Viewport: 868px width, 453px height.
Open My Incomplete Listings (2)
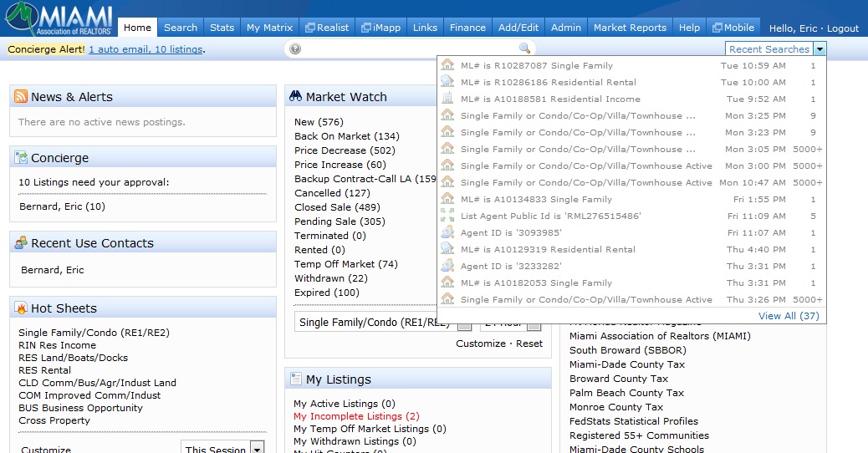[356, 416]
